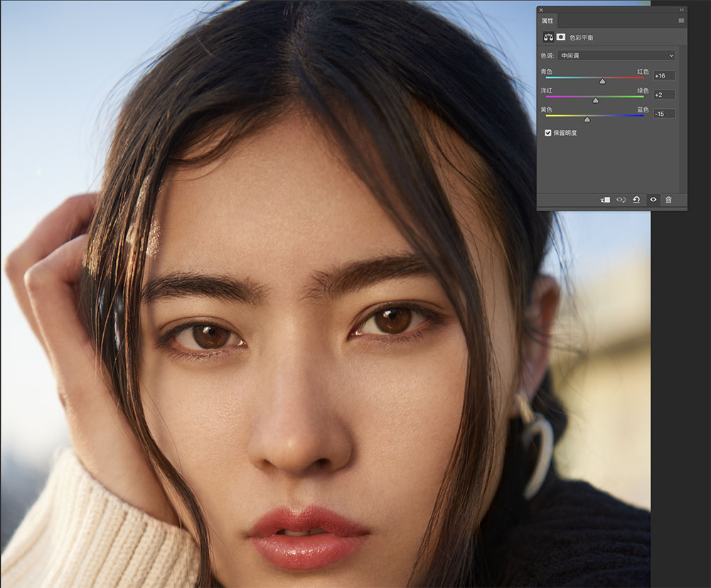Click the yellow-blue slider handle
711x588 pixels.
click(587, 119)
